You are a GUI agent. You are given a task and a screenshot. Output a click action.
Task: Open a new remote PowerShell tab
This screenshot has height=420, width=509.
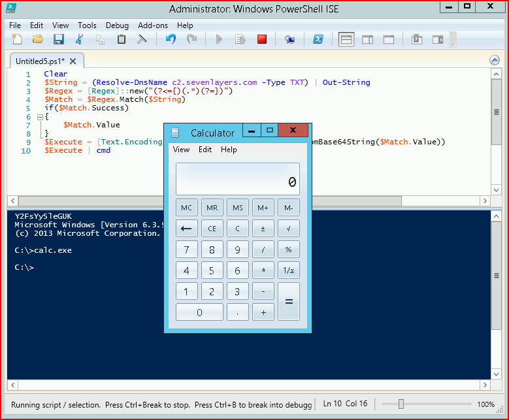click(289, 39)
